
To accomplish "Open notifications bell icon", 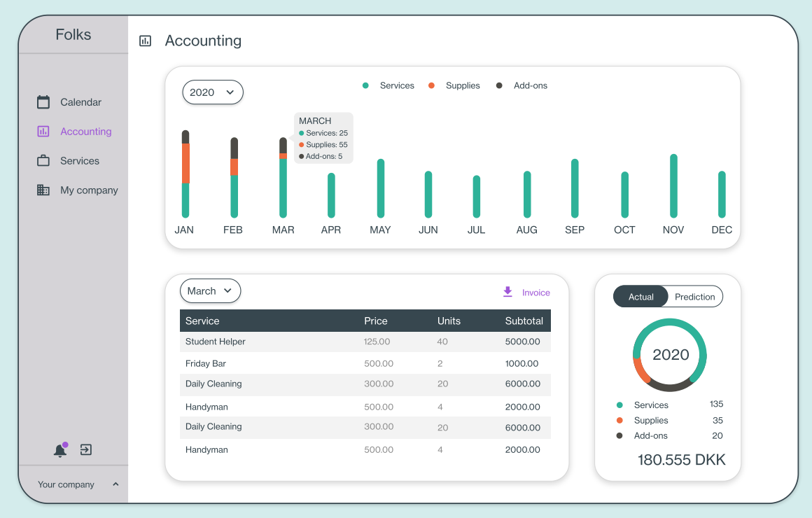I will [x=61, y=449].
